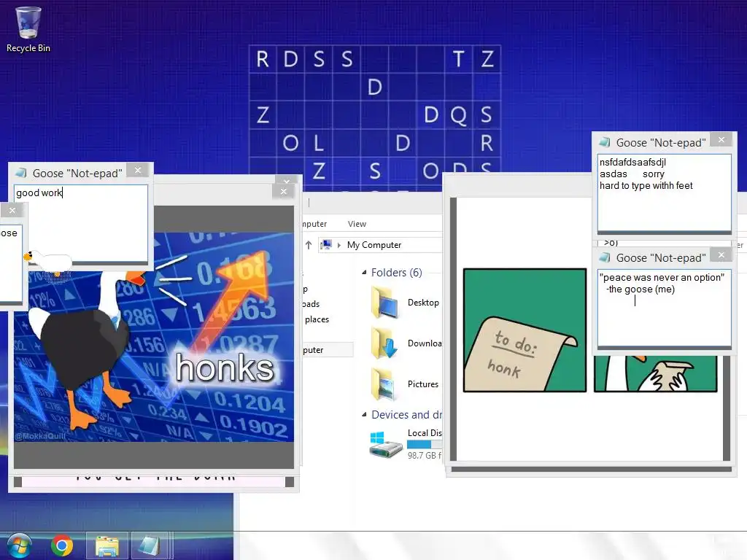Open the View tab in Explorer
Screen dimensions: 747x560
click(357, 224)
